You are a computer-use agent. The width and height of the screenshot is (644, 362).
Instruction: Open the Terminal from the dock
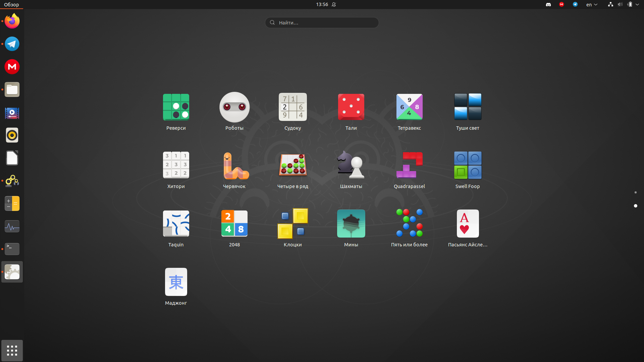point(12,249)
